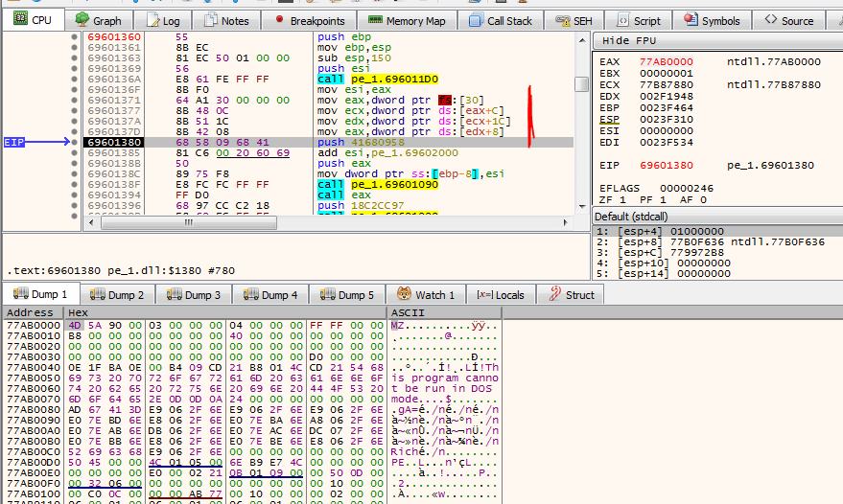
Task: Click the Address column header in dump
Action: point(33,312)
